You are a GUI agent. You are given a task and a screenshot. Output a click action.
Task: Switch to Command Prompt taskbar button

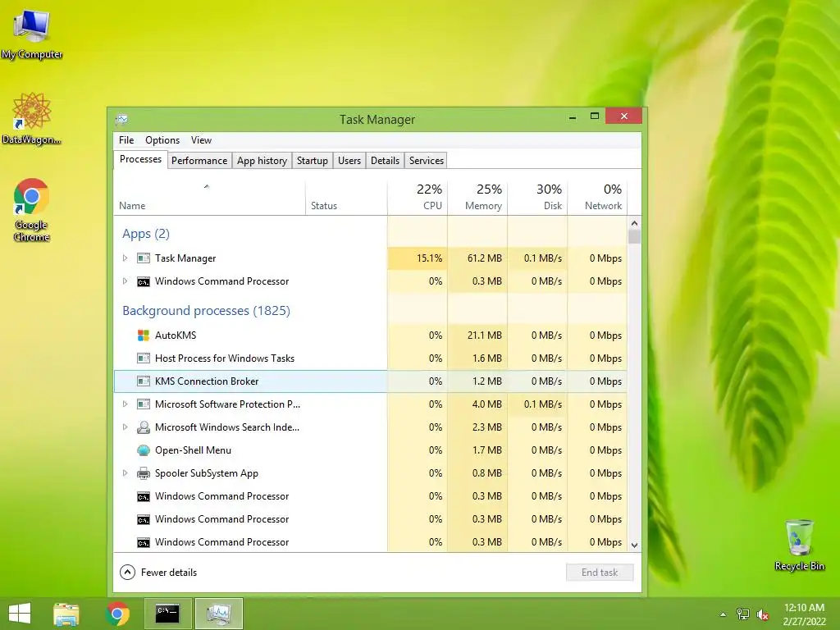(x=167, y=614)
